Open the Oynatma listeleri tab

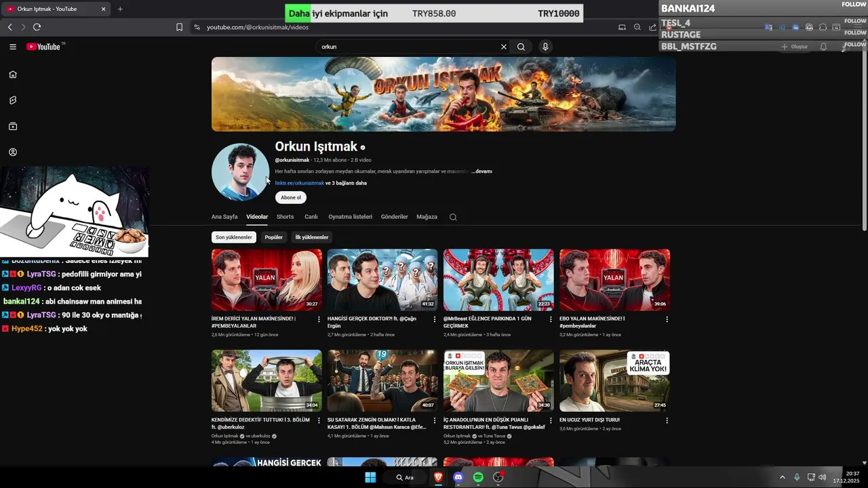click(351, 217)
